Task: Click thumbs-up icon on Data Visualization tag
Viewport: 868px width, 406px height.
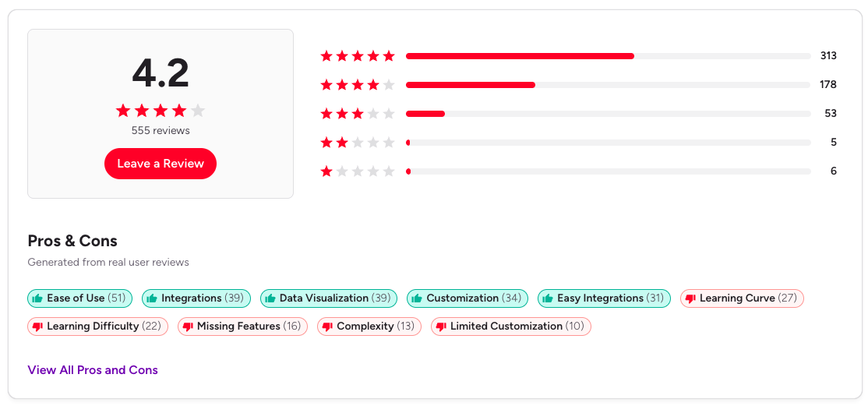Action: [x=270, y=298]
